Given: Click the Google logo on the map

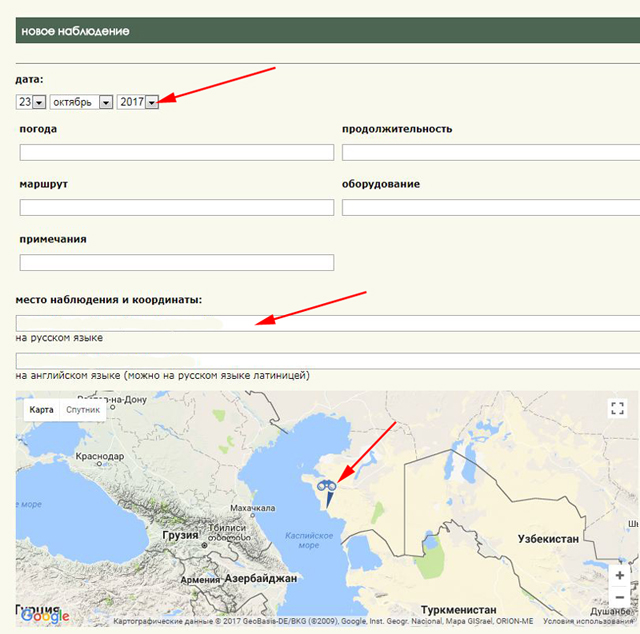Looking at the screenshot, I should click(45, 616).
